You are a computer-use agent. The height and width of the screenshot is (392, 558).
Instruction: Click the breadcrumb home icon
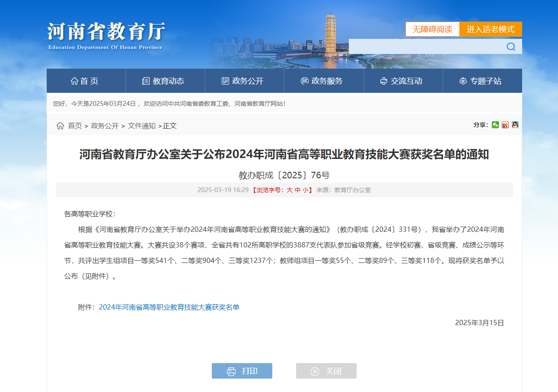click(60, 126)
